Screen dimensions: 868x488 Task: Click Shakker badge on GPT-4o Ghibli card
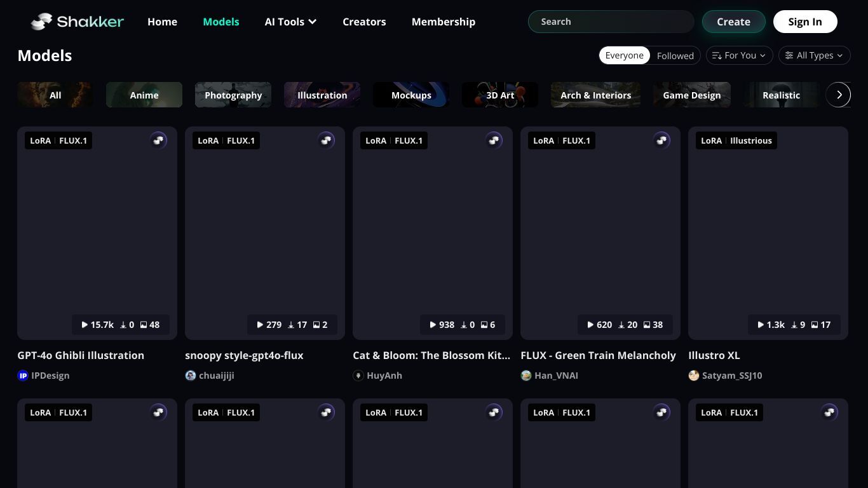(158, 140)
